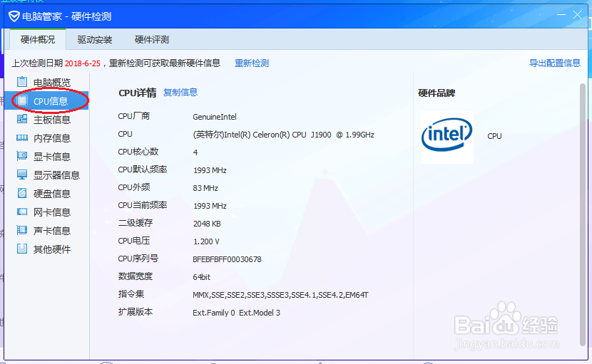The height and width of the screenshot is (364, 592).
Task: Click the 电脑概览 clipboard icon
Action: pos(22,82)
